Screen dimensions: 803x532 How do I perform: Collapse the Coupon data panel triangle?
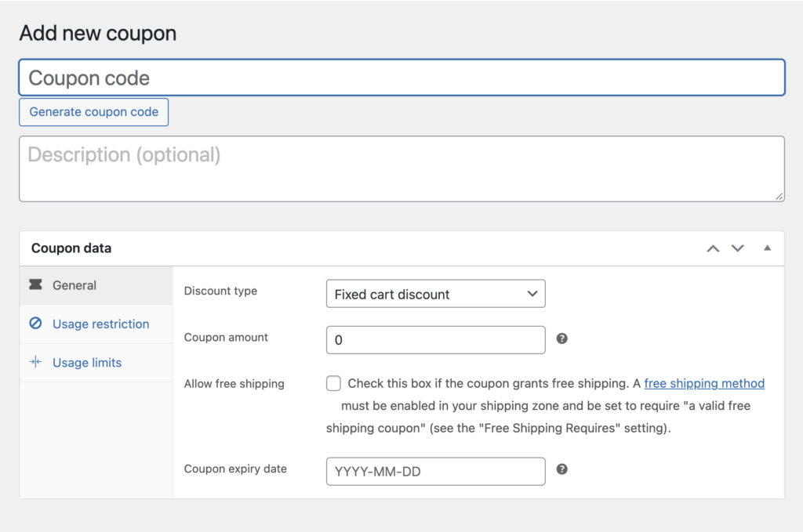(767, 248)
